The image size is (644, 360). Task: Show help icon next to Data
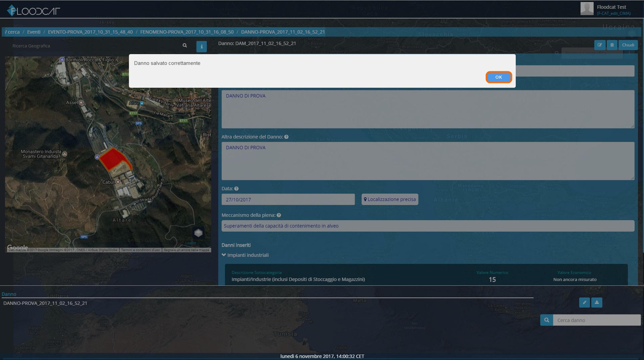236,189
